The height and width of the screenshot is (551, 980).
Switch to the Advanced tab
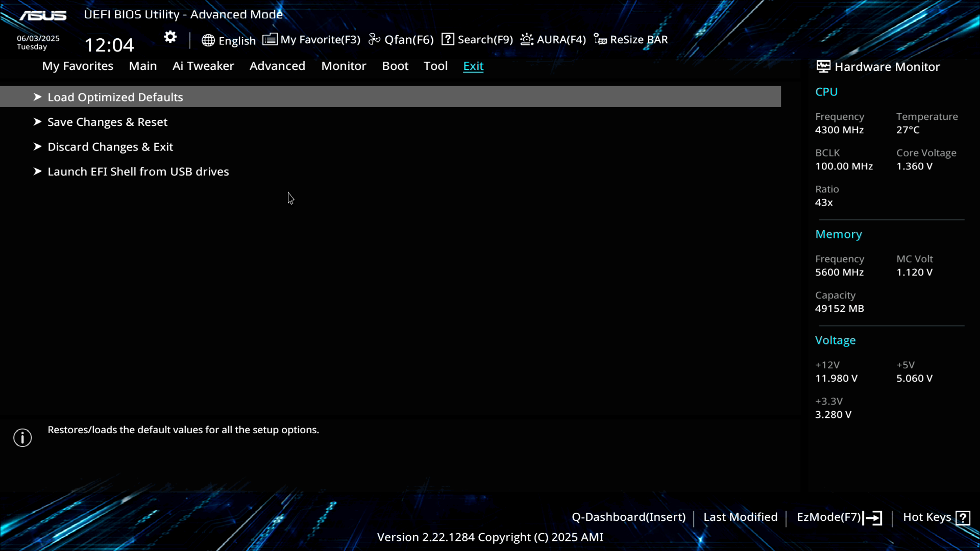coord(277,66)
